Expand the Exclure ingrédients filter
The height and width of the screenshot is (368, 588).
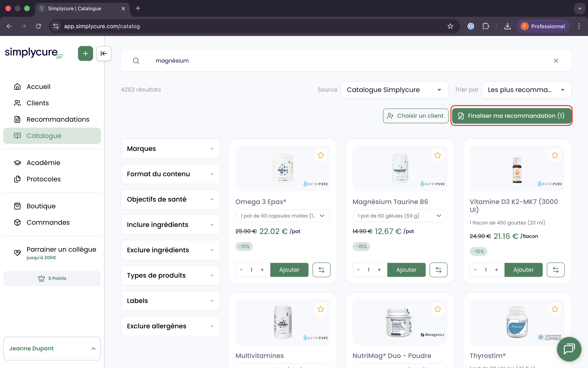pos(170,250)
